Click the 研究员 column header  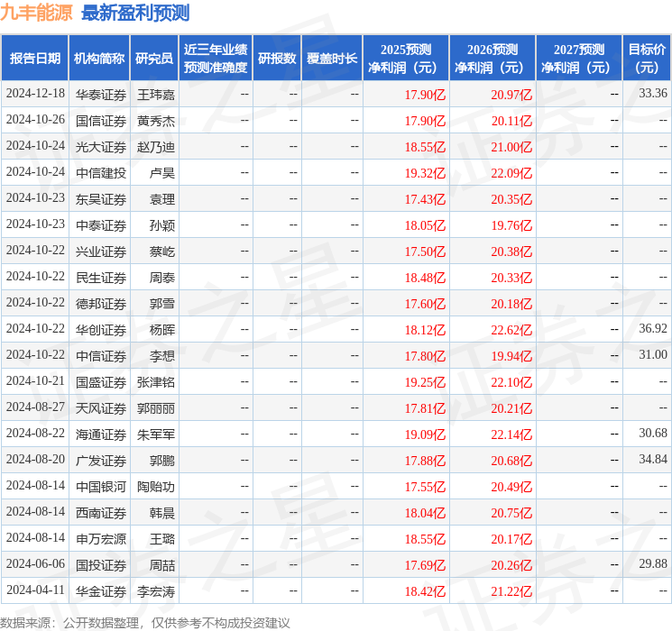(154, 59)
